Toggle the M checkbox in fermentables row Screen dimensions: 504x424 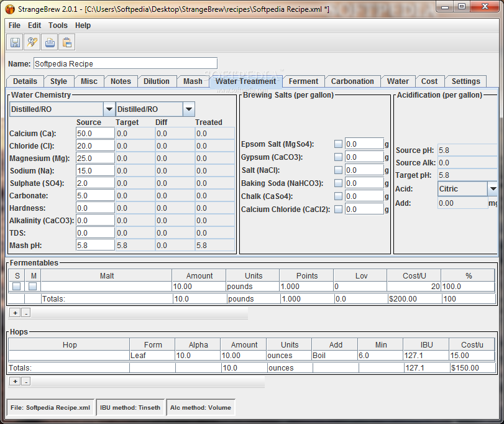[32, 286]
